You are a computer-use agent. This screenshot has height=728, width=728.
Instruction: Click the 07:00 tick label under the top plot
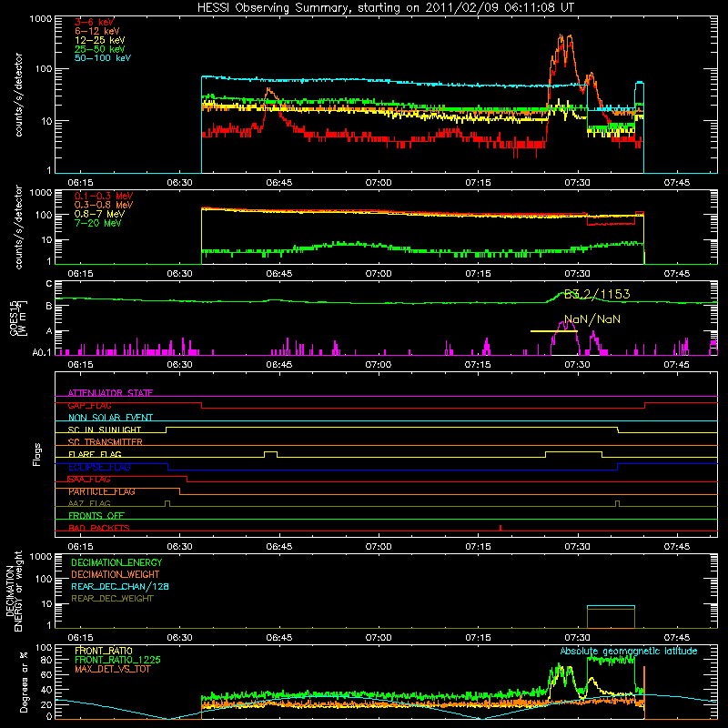point(379,183)
